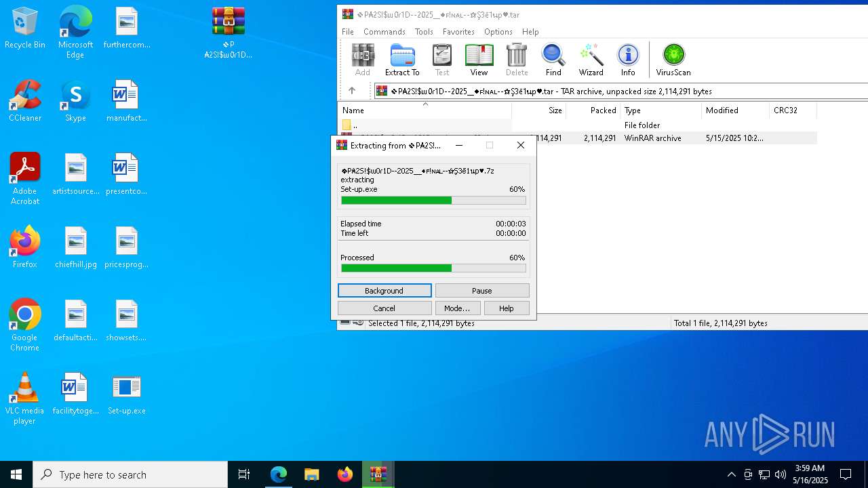Open the Commands menu
The width and height of the screenshot is (868, 488).
[384, 32]
